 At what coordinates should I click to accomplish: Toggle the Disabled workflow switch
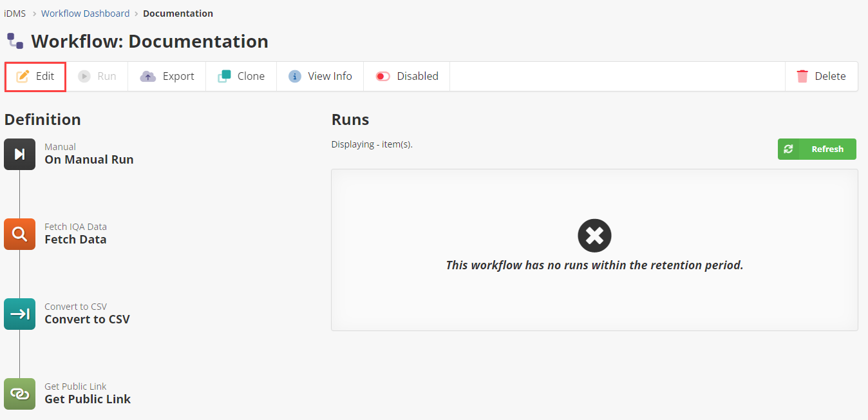383,76
